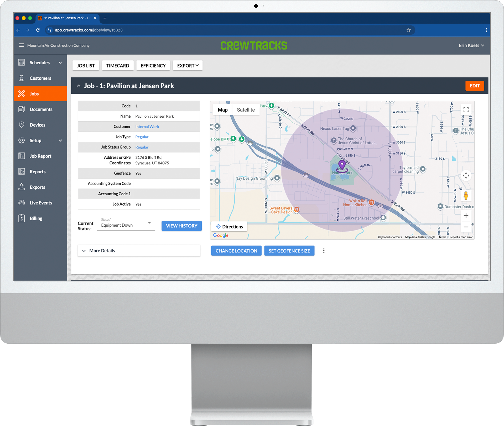Open Billing from the sidebar

tap(36, 218)
